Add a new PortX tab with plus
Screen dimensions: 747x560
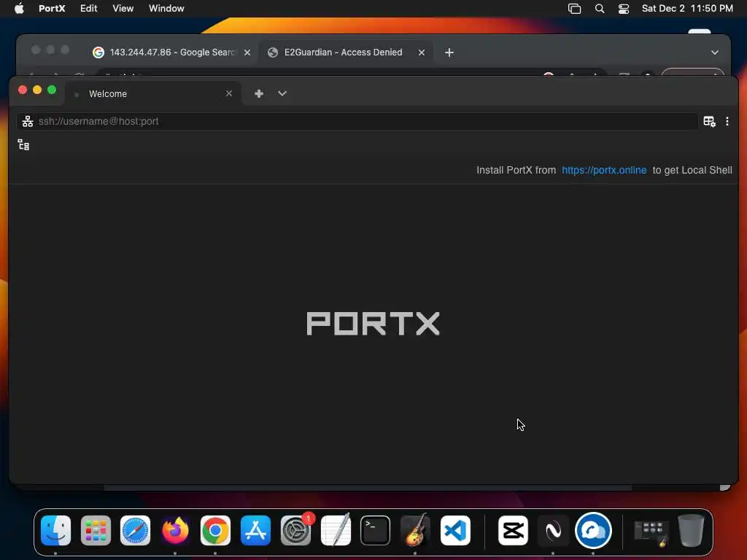pyautogui.click(x=259, y=94)
